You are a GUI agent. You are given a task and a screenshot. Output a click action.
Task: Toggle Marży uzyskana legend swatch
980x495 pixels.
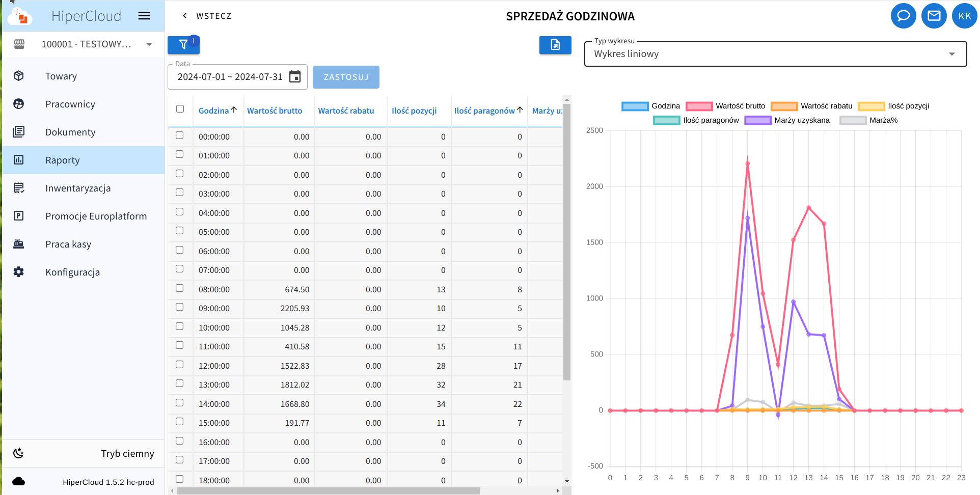click(x=758, y=120)
